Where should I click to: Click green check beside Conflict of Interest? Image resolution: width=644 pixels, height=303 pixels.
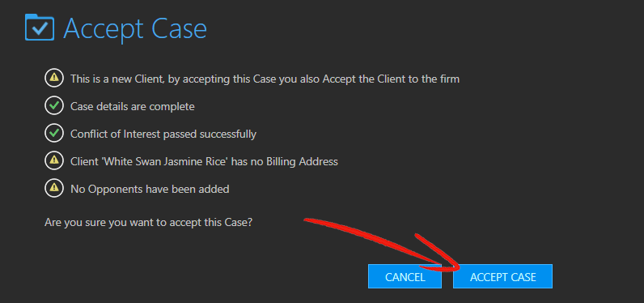54,134
